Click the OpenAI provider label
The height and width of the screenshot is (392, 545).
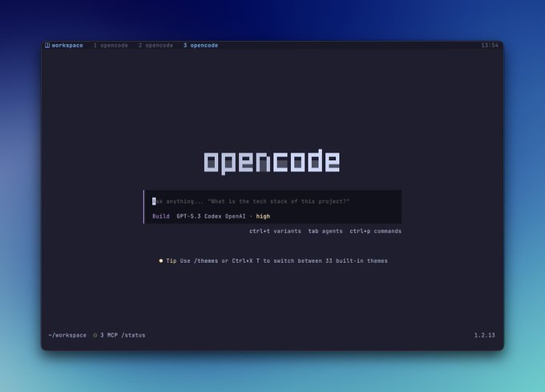(235, 216)
